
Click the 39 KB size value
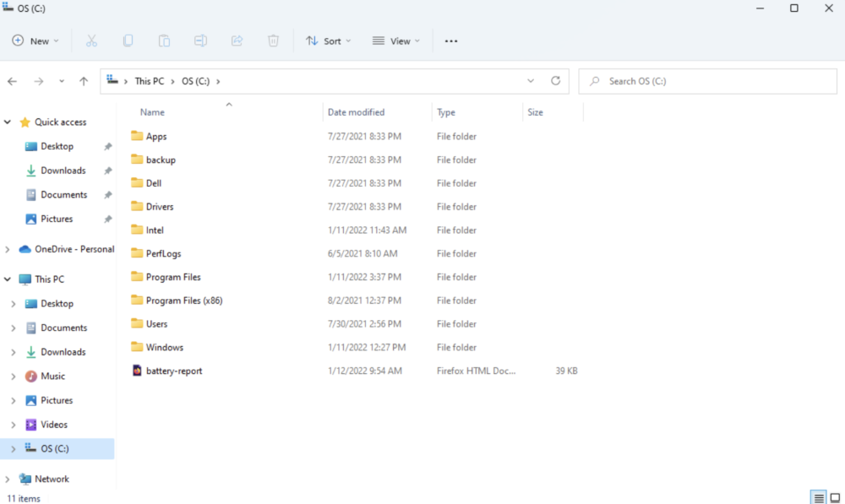tap(566, 371)
